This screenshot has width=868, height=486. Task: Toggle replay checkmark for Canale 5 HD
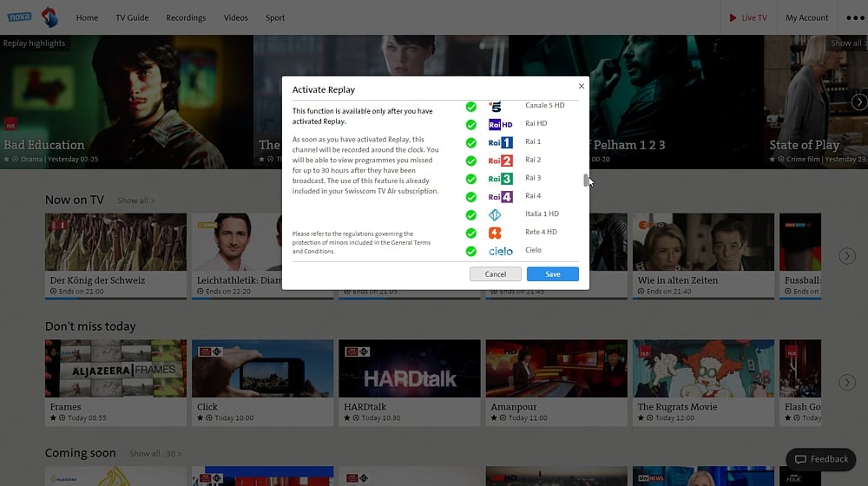click(x=471, y=106)
